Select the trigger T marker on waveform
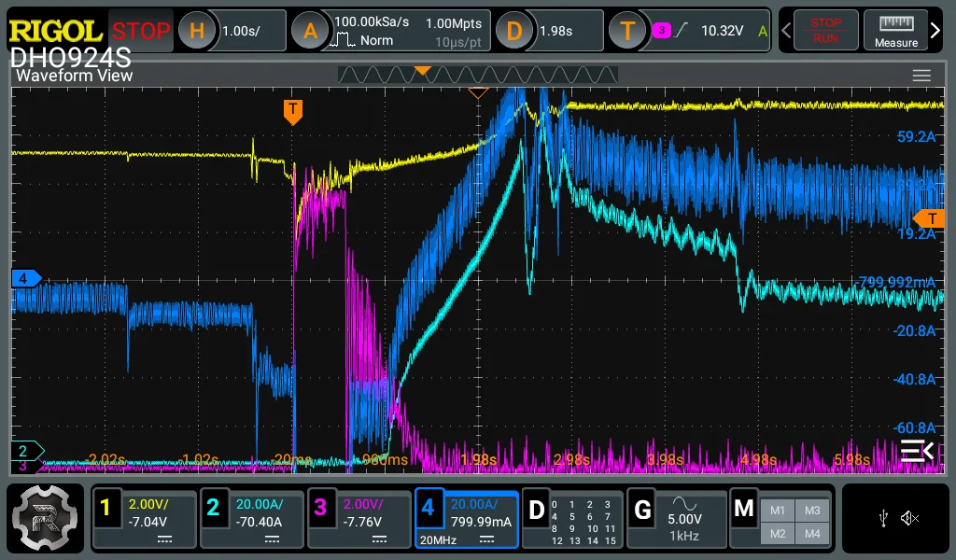Screen dimensions: 956x560 click(x=293, y=112)
